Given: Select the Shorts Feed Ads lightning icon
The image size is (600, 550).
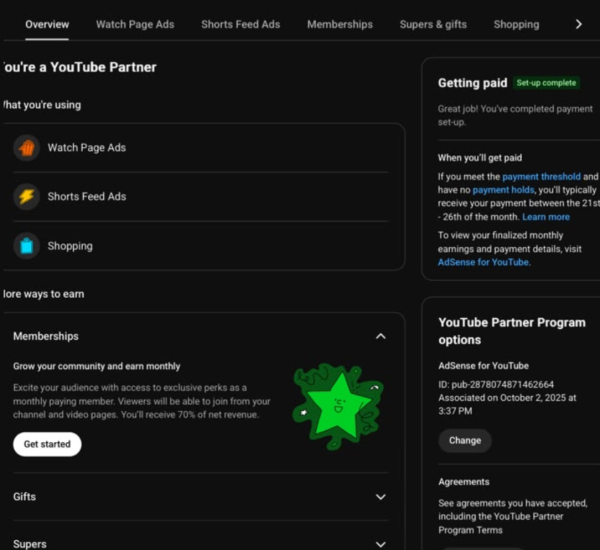Looking at the screenshot, I should pos(26,197).
